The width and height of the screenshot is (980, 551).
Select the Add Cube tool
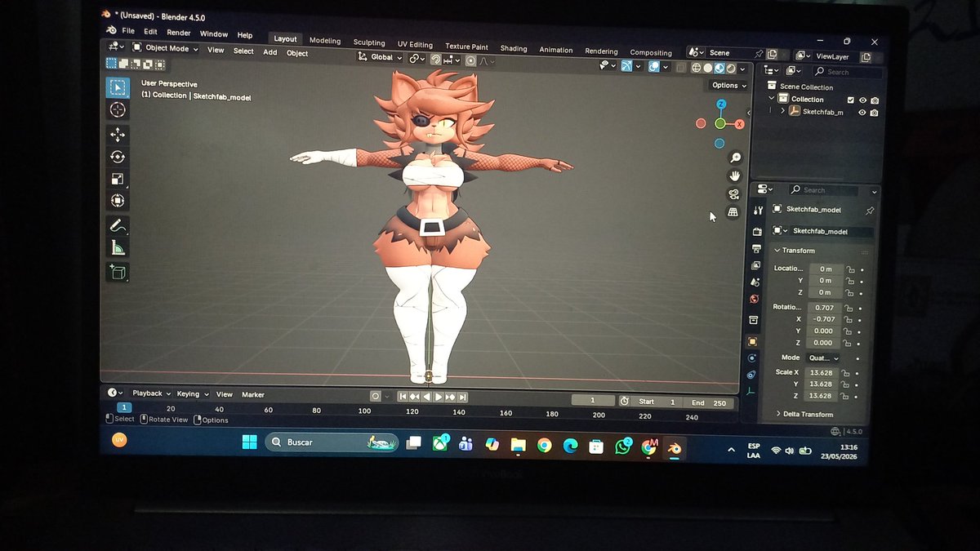tap(118, 273)
